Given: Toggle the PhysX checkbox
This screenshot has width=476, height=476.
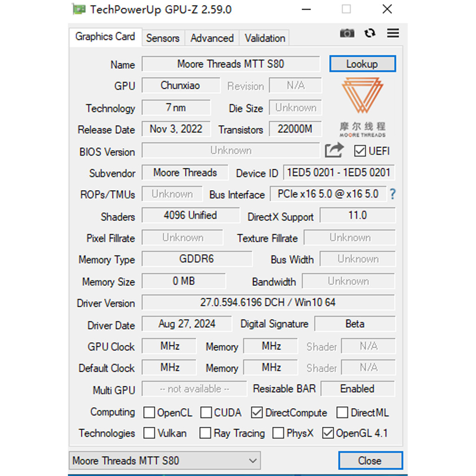Looking at the screenshot, I should (278, 433).
